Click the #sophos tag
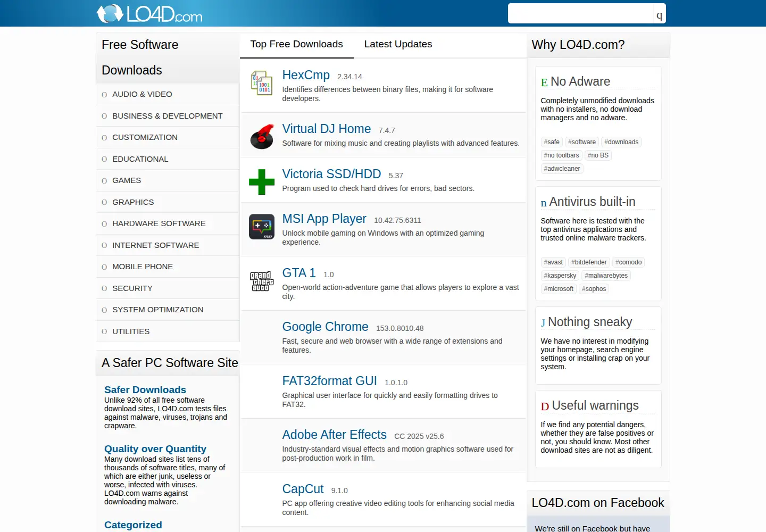 coord(594,289)
